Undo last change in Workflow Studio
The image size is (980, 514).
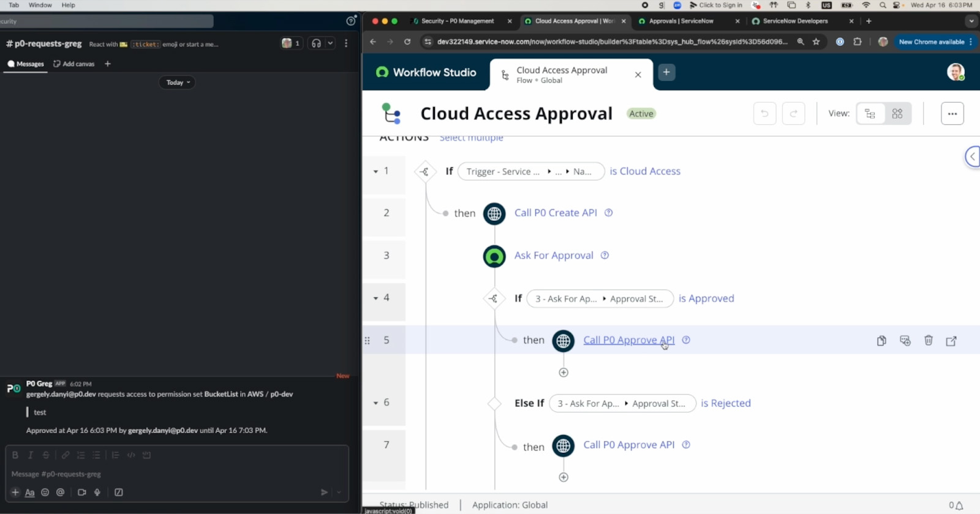pos(764,114)
